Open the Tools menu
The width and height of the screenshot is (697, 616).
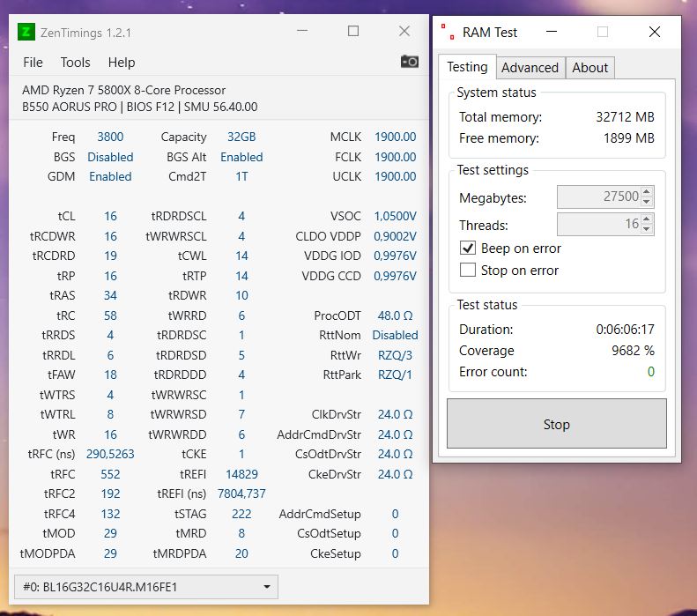pyautogui.click(x=75, y=63)
